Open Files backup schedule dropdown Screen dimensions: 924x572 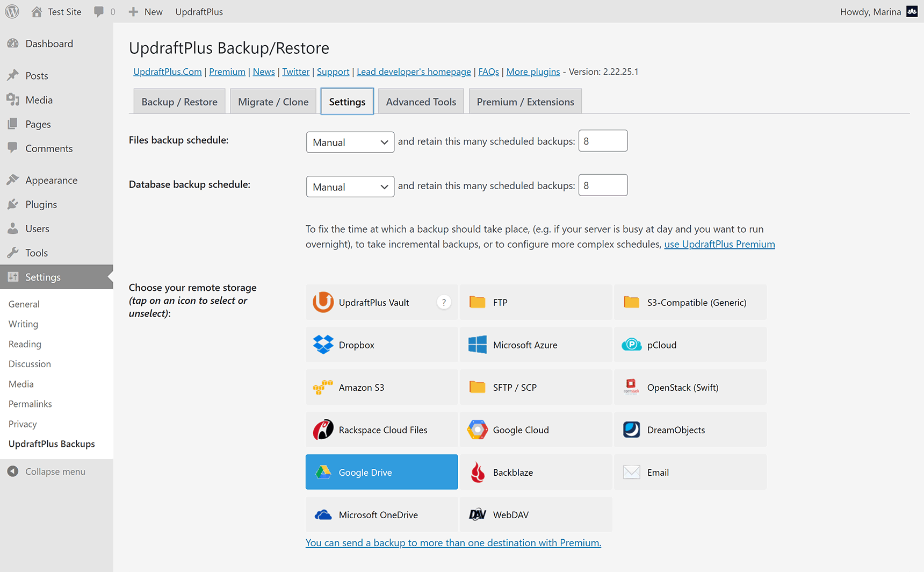(x=350, y=142)
